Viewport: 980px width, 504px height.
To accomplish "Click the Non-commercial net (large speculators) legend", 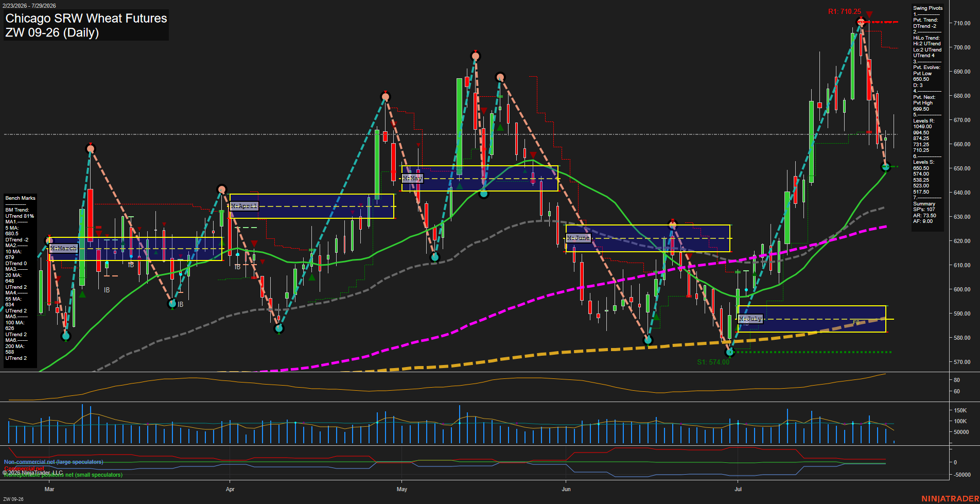I will 54,462.
